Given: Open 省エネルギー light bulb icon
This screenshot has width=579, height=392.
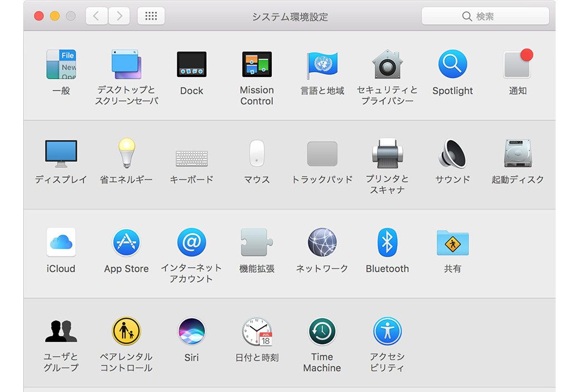Looking at the screenshot, I should pos(126,153).
